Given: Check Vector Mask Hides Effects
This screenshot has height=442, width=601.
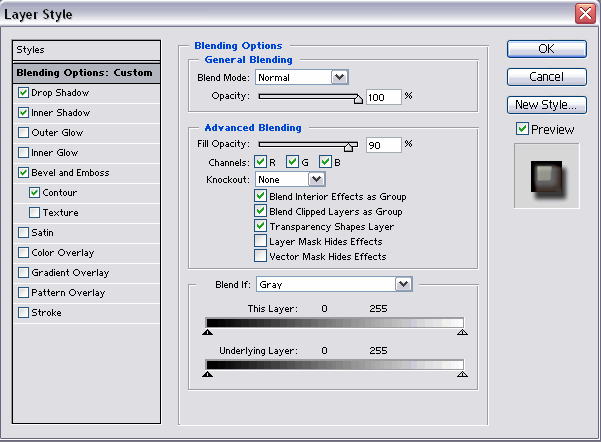Looking at the screenshot, I should (x=260, y=256).
